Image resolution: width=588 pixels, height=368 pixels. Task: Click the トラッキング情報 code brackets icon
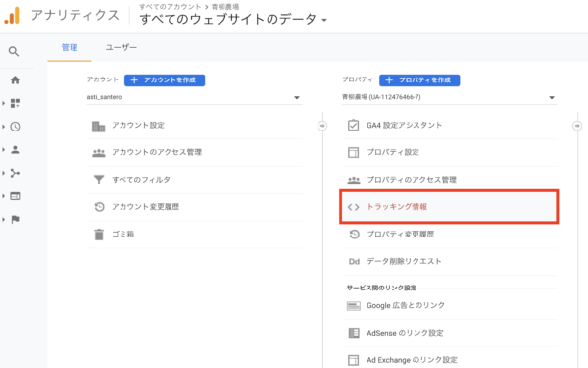click(353, 207)
